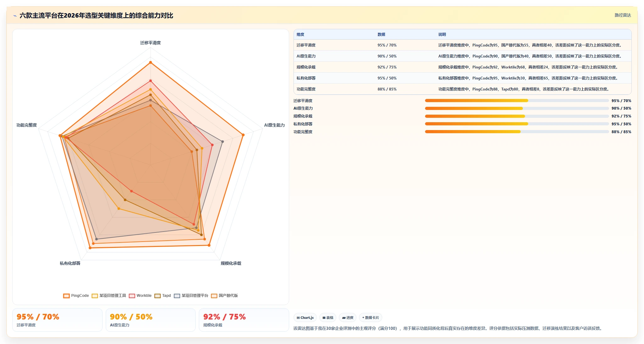Hide the Worktile dataset via legend
Viewport: 644px width, 344px height.
[140, 296]
